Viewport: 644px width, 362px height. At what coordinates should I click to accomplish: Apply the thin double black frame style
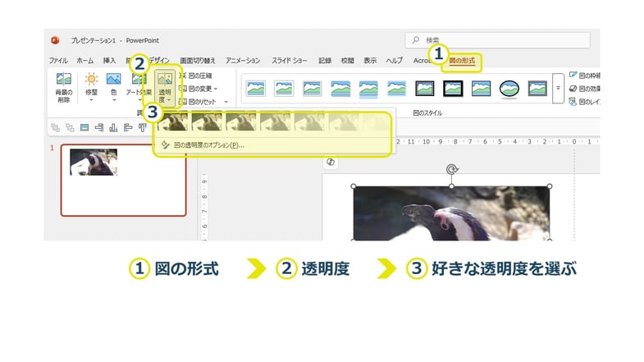[425, 89]
